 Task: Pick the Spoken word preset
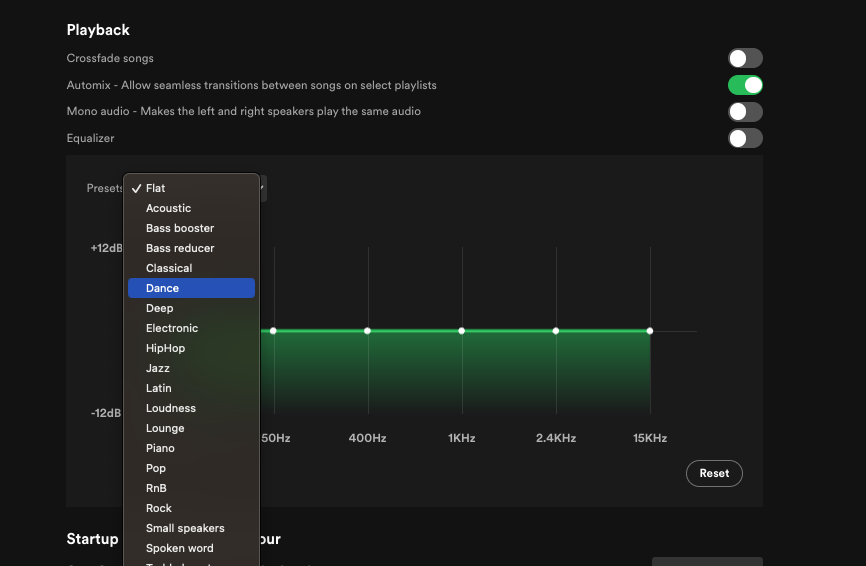pos(191,548)
